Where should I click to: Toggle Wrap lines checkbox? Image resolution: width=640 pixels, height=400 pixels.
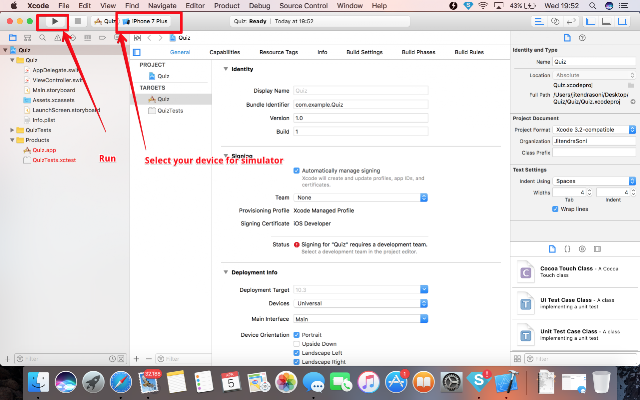click(x=555, y=209)
